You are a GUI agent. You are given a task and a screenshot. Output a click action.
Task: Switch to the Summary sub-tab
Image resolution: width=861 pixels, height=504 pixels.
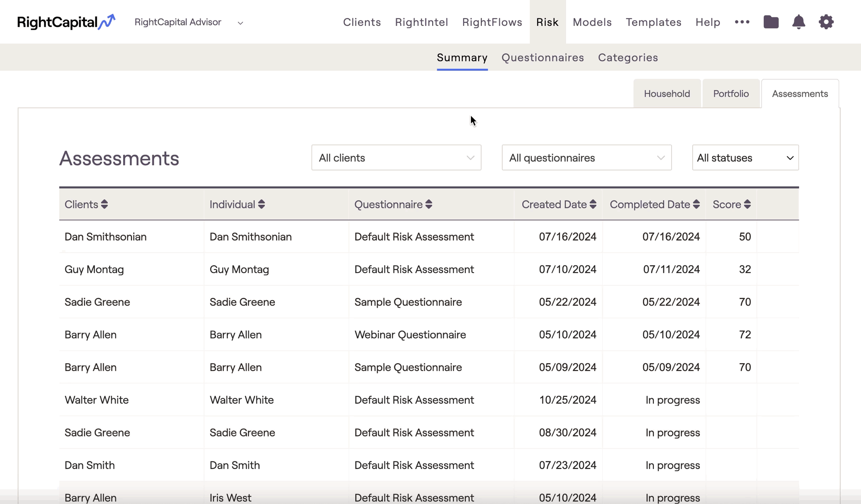click(x=462, y=57)
